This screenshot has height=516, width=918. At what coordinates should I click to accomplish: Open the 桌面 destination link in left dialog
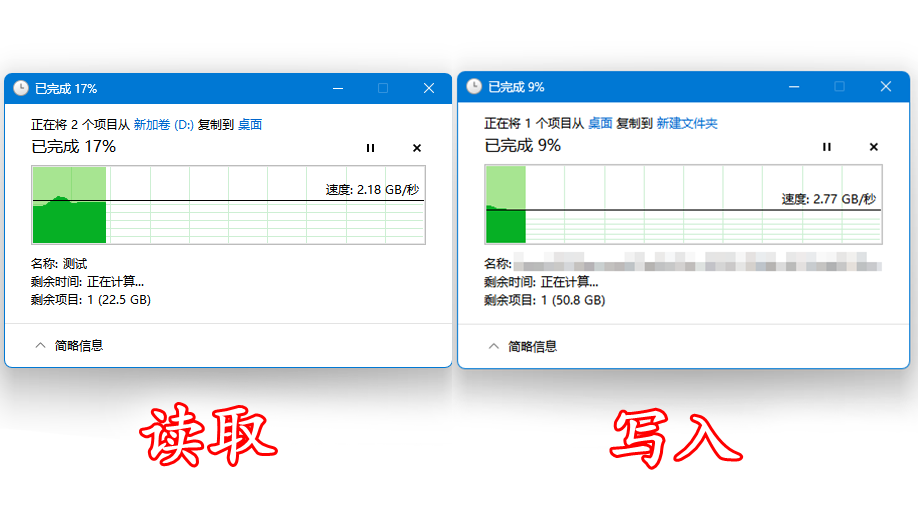(250, 125)
